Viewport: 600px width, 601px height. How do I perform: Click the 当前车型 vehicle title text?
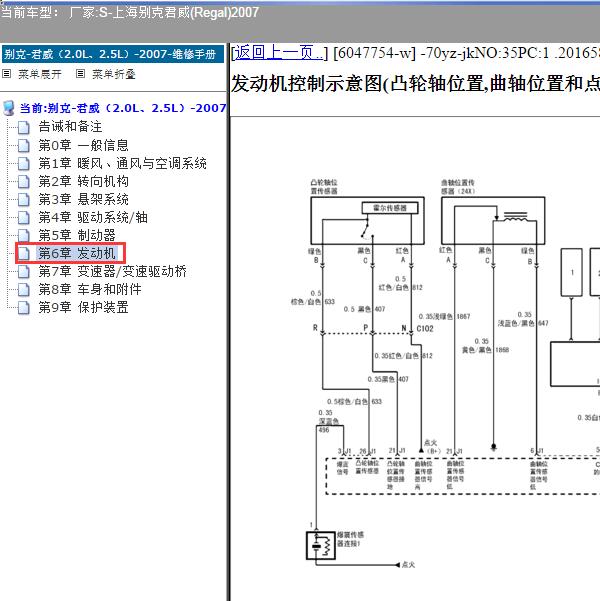pos(130,13)
